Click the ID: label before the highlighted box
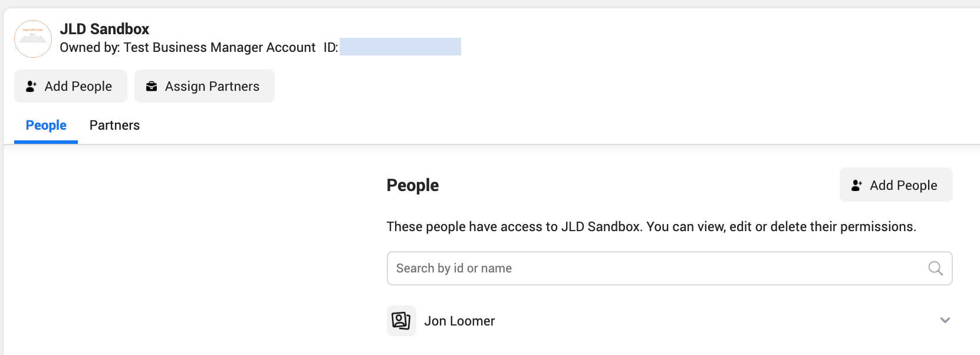The image size is (980, 355). [331, 47]
